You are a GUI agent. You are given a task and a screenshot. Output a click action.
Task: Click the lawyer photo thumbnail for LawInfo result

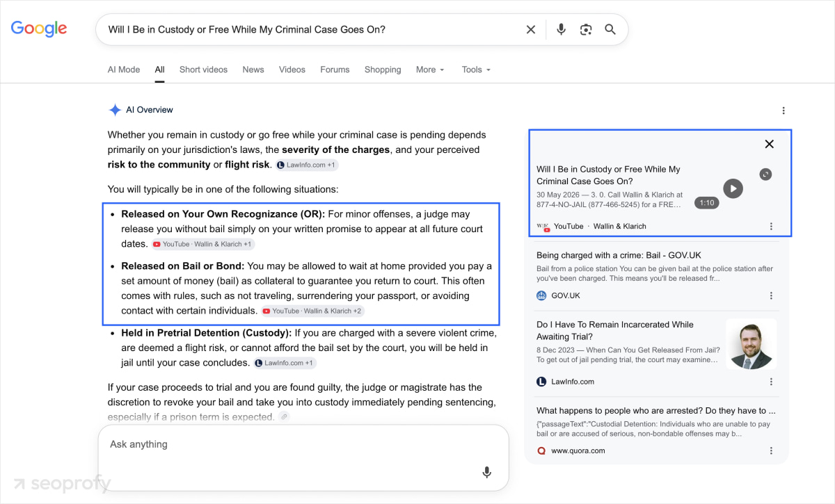751,344
